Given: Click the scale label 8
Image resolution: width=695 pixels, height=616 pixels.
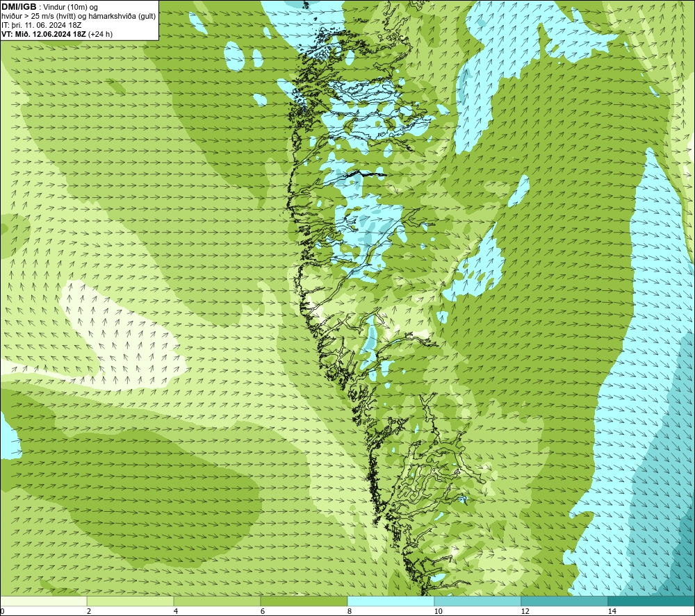Looking at the screenshot, I should [x=350, y=611].
